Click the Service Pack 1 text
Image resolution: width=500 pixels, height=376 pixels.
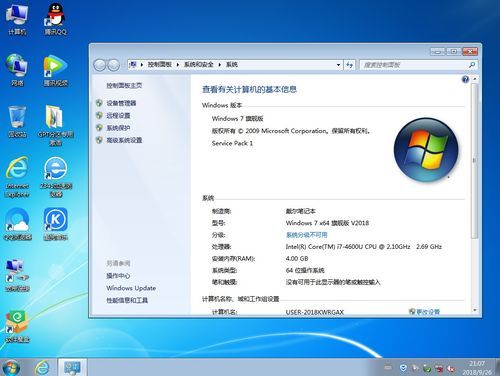click(x=232, y=143)
